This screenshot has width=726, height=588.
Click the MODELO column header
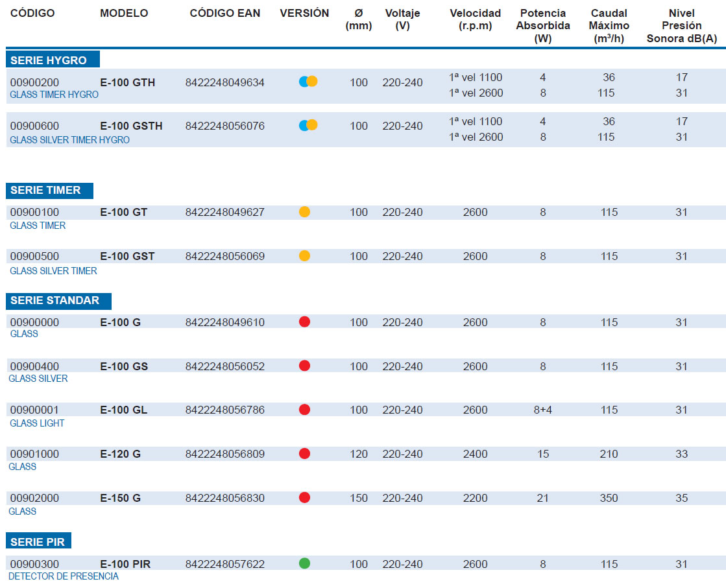(124, 14)
